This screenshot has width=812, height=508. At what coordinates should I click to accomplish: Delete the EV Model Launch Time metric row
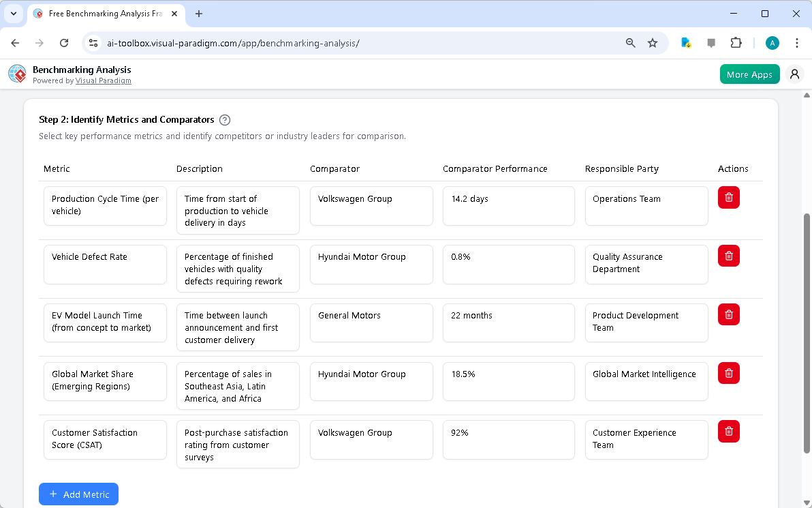(728, 314)
